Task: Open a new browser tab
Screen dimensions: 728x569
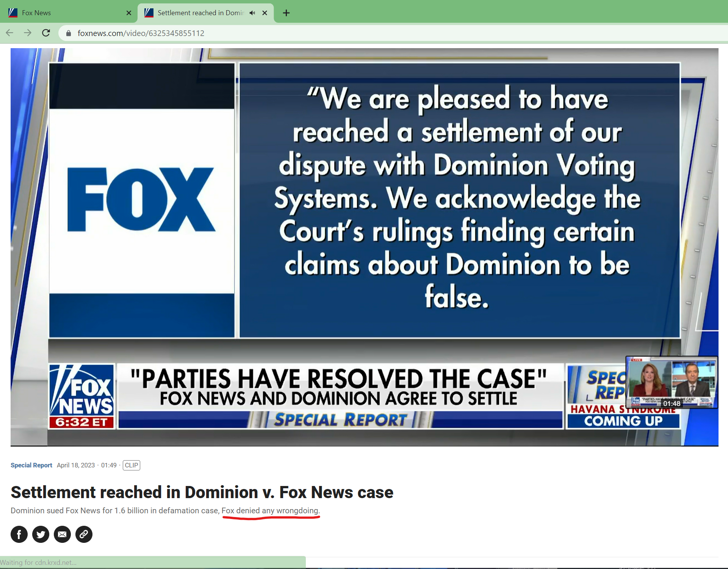Action: click(287, 13)
